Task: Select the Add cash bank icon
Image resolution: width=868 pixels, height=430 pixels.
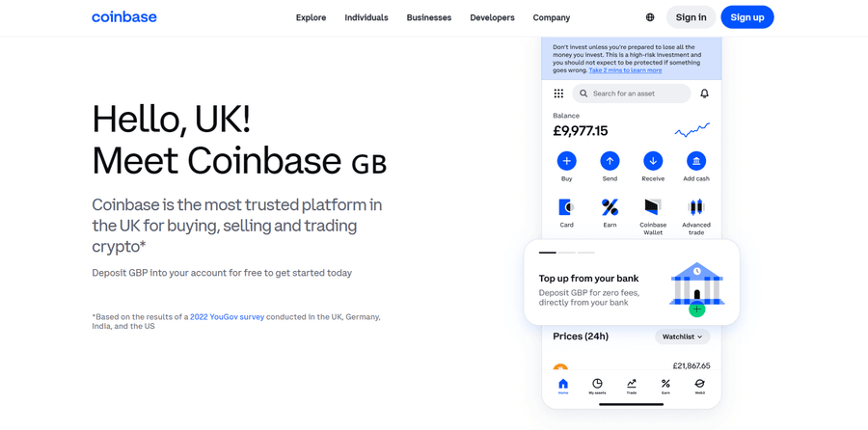Action: (695, 161)
